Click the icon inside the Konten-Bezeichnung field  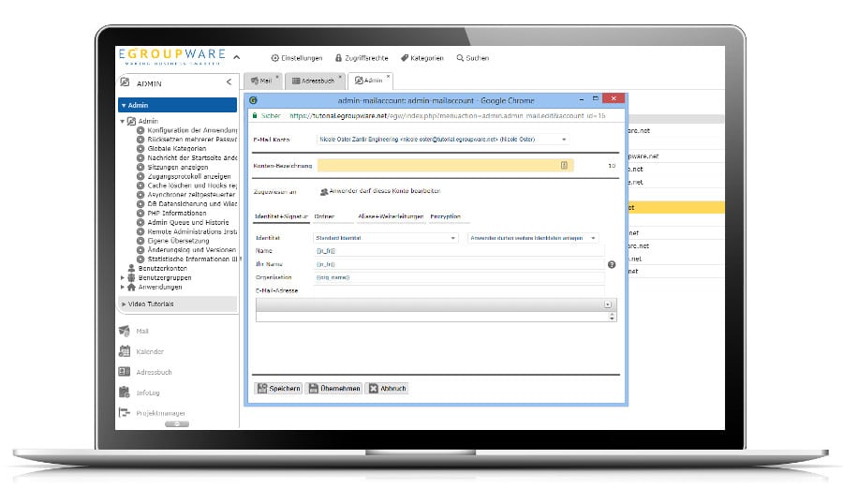(x=564, y=166)
